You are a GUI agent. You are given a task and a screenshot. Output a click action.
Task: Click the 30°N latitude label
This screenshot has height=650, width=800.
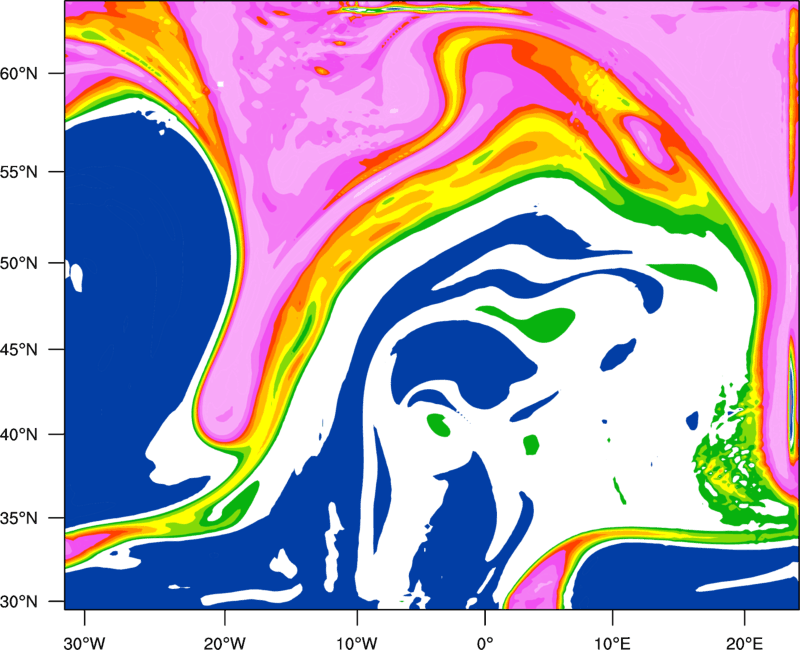click(x=19, y=602)
